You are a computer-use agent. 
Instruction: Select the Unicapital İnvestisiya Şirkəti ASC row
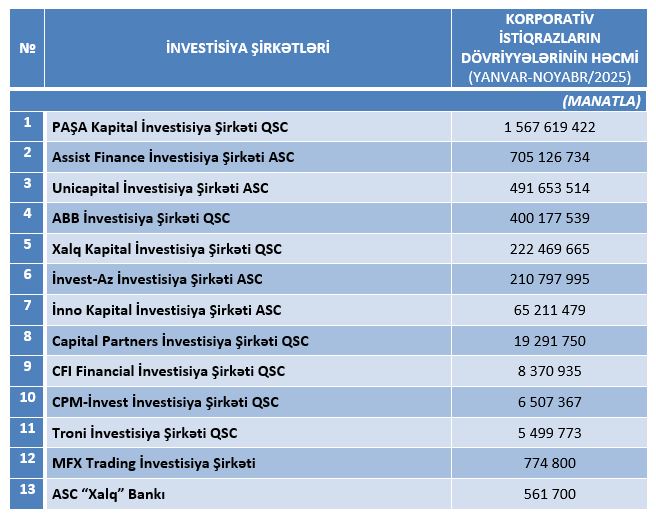[160, 188]
